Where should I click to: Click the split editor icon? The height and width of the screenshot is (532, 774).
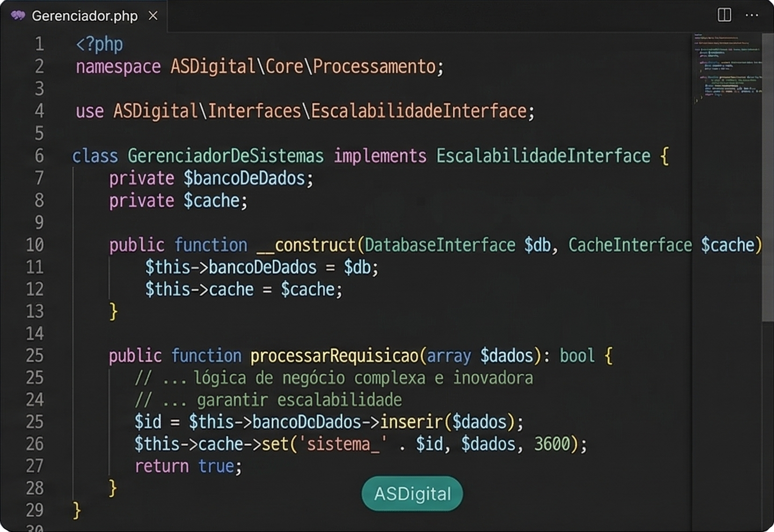pyautogui.click(x=724, y=15)
